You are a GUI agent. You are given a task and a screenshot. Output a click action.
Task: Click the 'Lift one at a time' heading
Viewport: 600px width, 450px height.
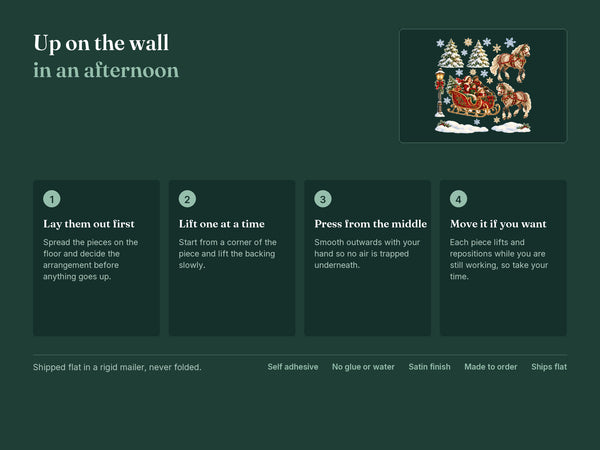click(222, 224)
